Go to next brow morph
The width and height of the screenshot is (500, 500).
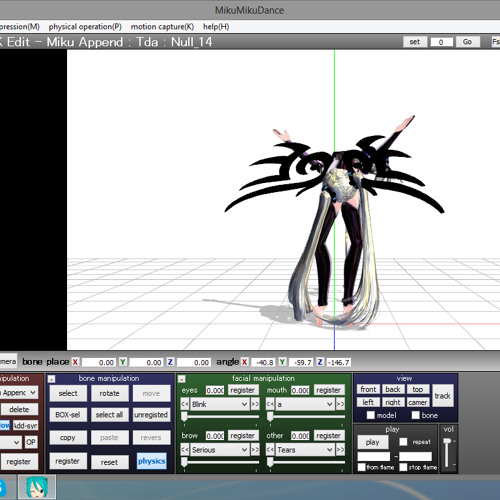click(x=255, y=450)
